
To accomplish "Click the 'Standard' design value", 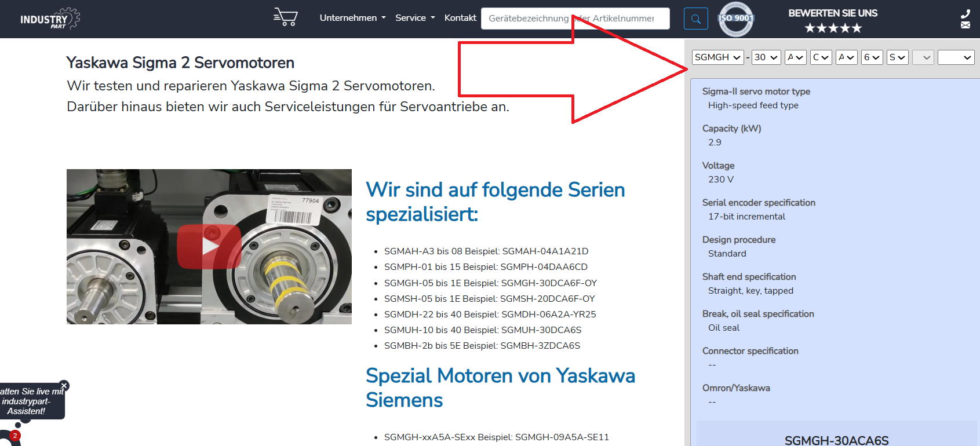I will coord(727,254).
